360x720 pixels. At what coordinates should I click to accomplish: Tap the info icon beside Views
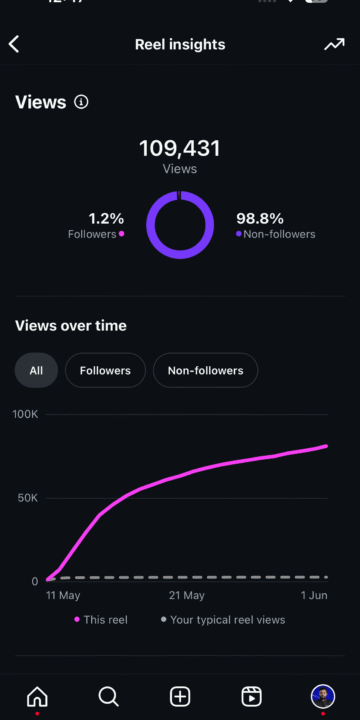(81, 102)
